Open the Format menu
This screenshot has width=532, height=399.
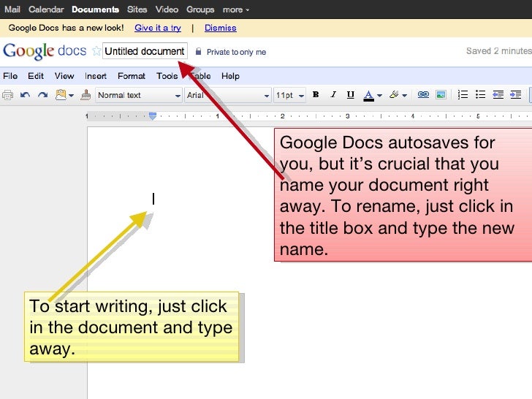pyautogui.click(x=132, y=76)
